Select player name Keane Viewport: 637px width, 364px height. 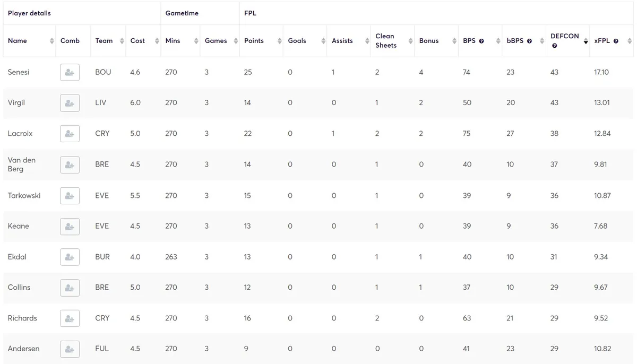point(19,226)
